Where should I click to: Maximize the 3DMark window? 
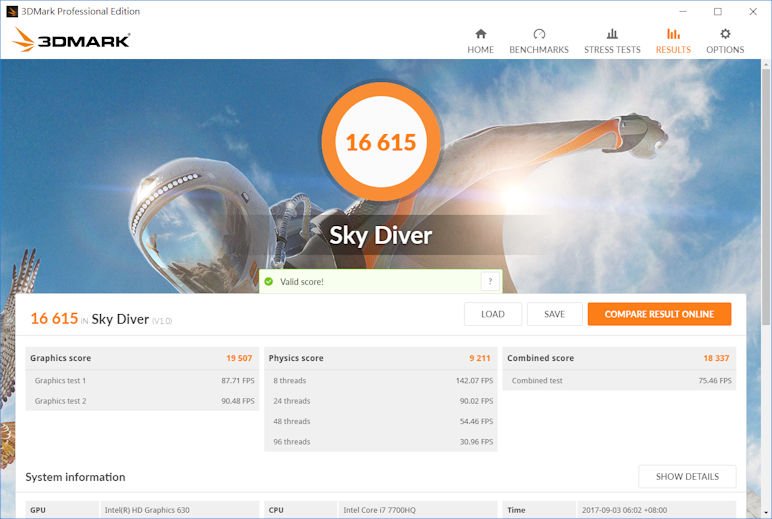coord(718,11)
